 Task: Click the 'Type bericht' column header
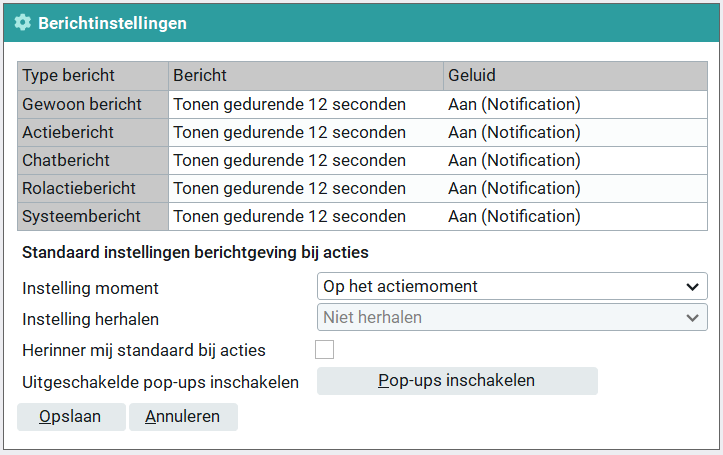(93, 76)
